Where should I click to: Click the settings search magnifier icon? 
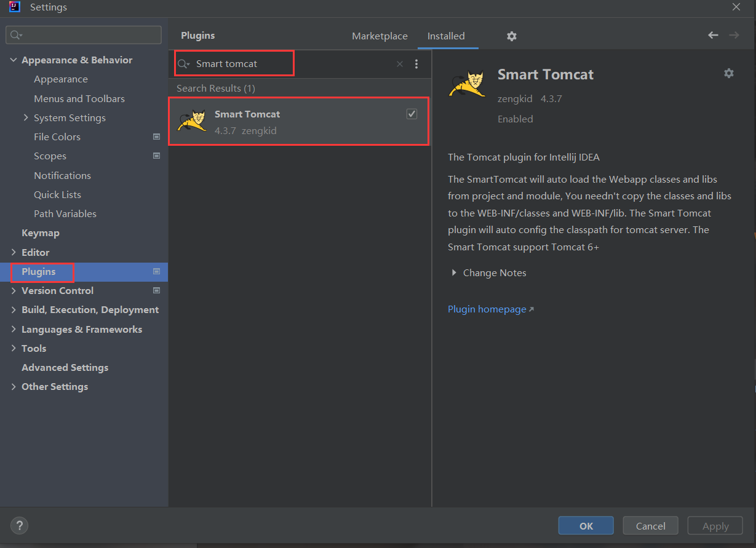point(16,35)
